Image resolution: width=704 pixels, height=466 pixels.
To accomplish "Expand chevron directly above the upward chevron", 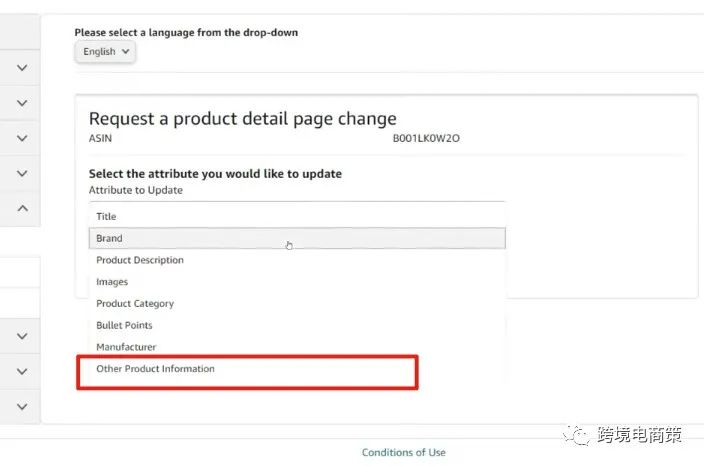I will click(22, 173).
